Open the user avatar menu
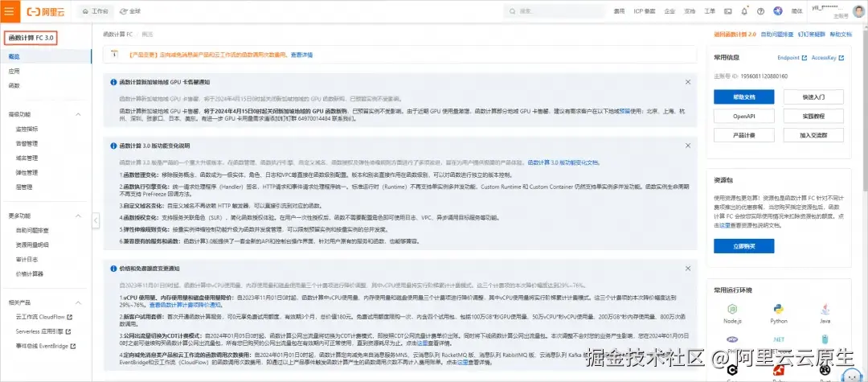The image size is (868, 382). pos(858,11)
